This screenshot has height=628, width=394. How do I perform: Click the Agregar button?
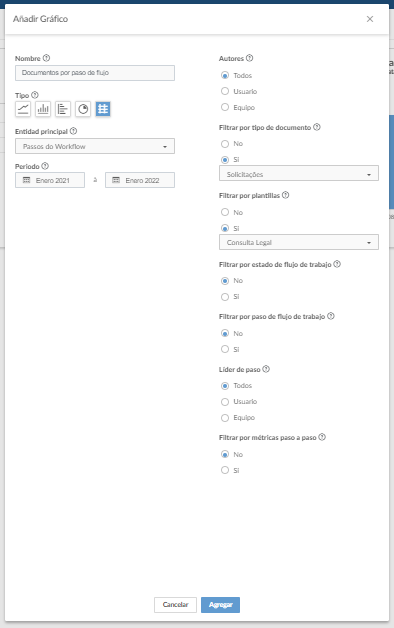tap(221, 605)
